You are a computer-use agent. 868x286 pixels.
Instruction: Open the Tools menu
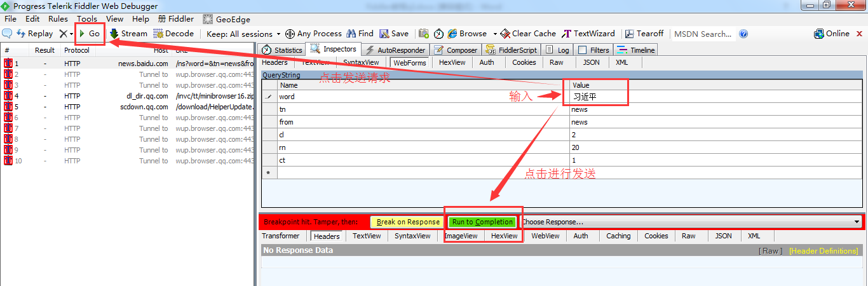pyautogui.click(x=87, y=19)
